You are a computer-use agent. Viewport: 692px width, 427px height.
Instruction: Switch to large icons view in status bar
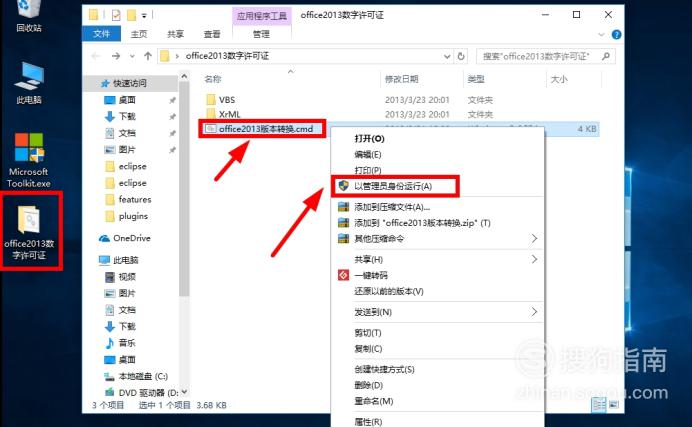pyautogui.click(x=613, y=405)
